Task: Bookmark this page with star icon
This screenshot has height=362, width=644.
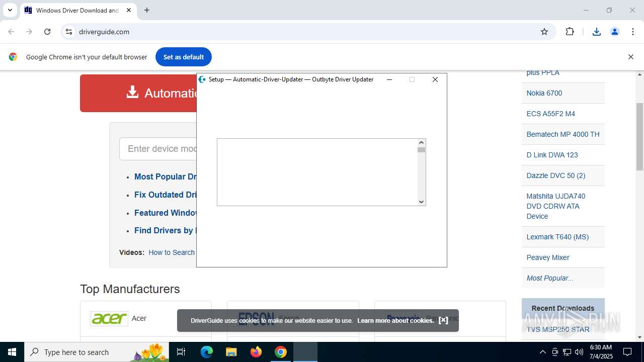Action: point(544,32)
